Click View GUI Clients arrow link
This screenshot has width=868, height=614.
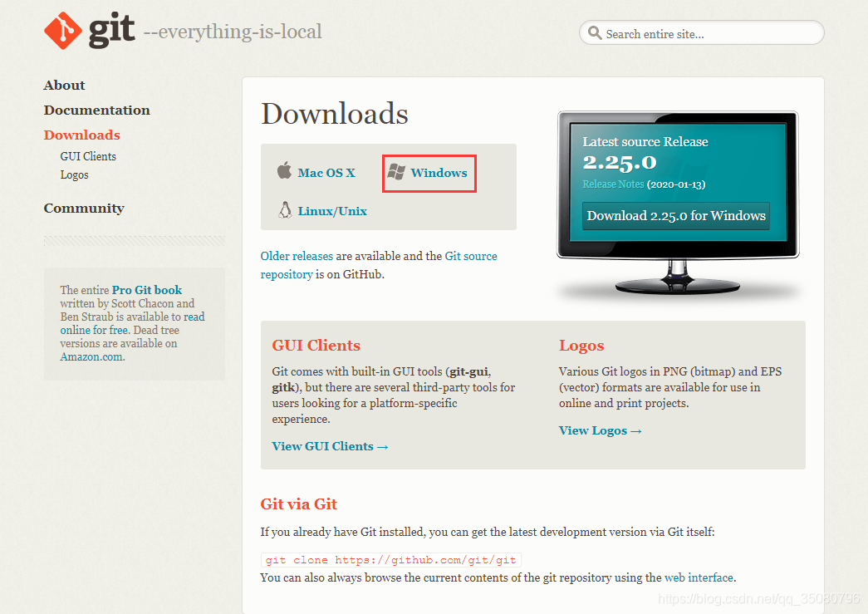(330, 446)
